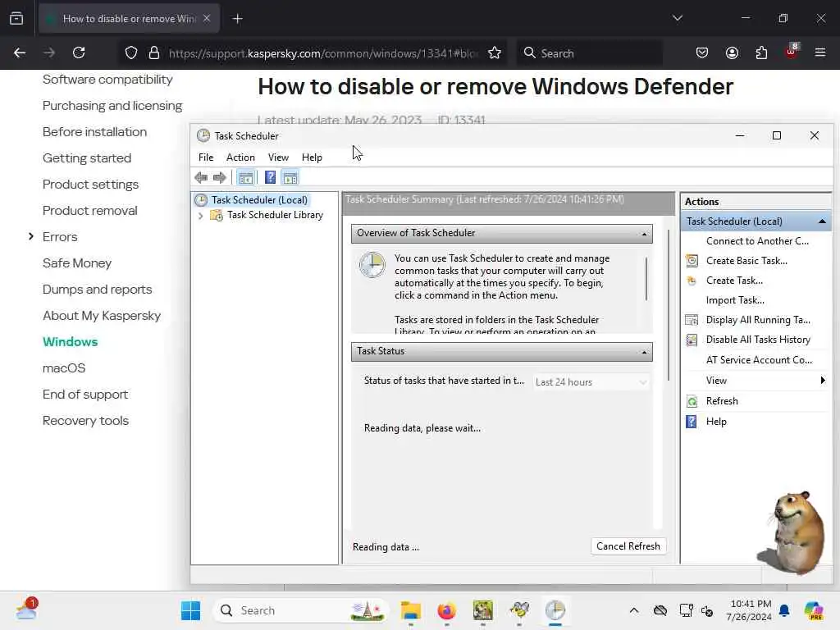Click the site padlock icon

tap(154, 52)
